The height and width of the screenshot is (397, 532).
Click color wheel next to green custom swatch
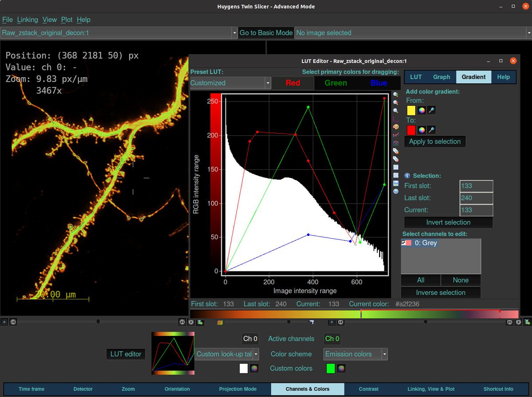pos(341,368)
